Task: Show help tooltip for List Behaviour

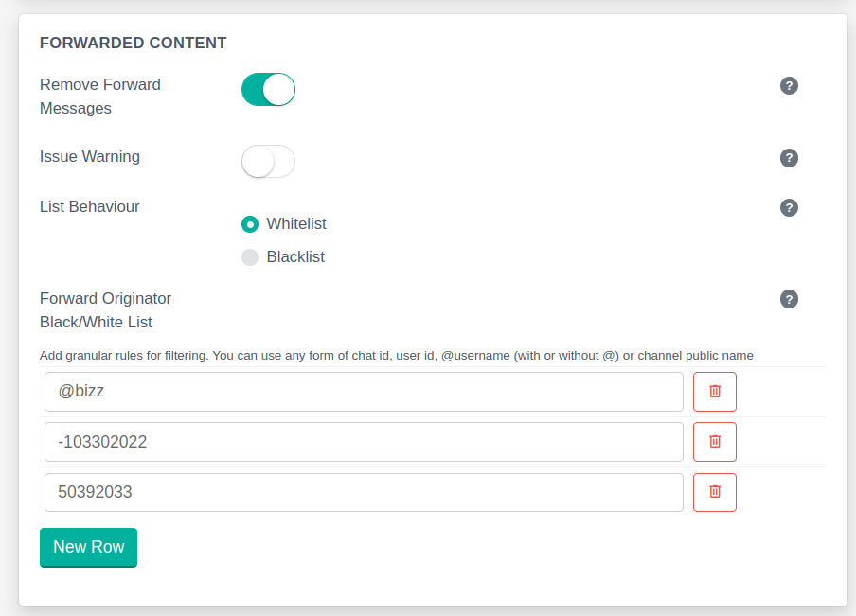Action: (x=789, y=208)
